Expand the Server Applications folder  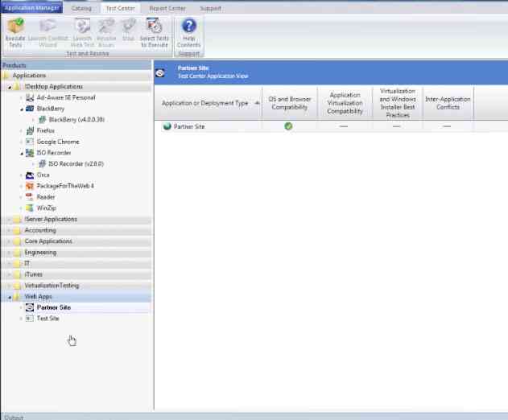(10, 219)
